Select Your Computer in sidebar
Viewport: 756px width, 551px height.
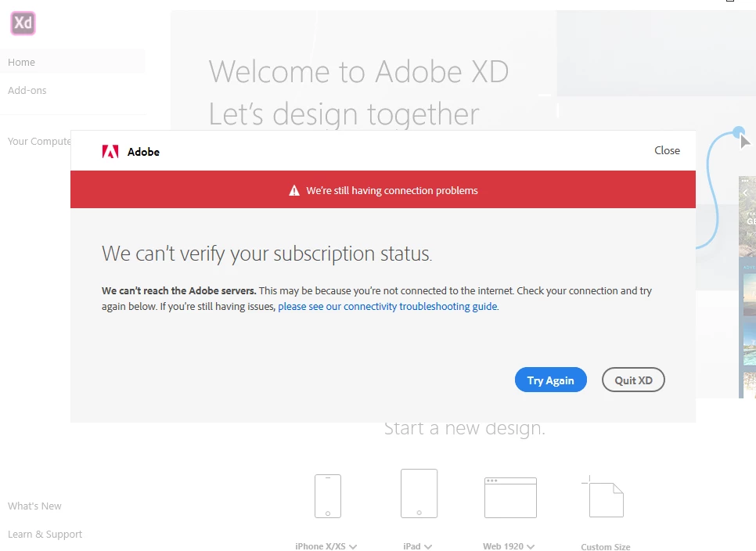tap(39, 141)
